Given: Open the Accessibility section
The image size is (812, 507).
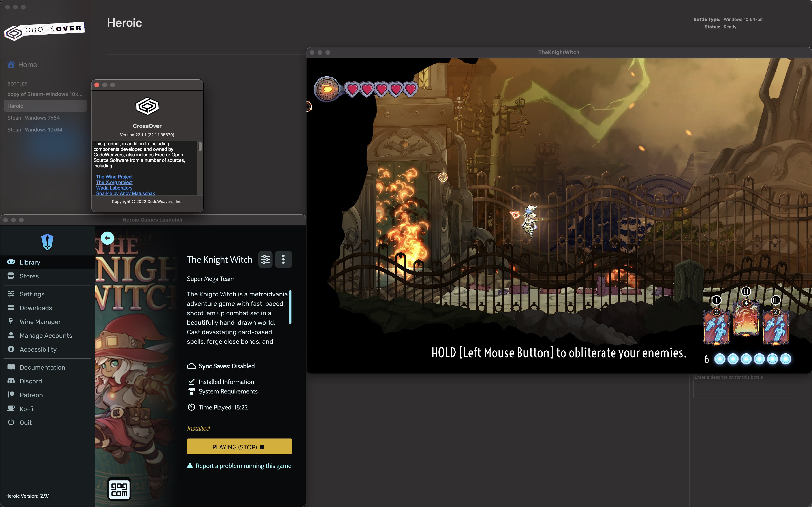Looking at the screenshot, I should pyautogui.click(x=38, y=349).
